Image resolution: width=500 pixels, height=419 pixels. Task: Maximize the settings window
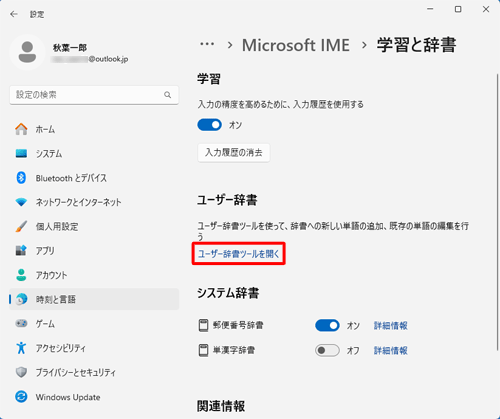coord(458,9)
